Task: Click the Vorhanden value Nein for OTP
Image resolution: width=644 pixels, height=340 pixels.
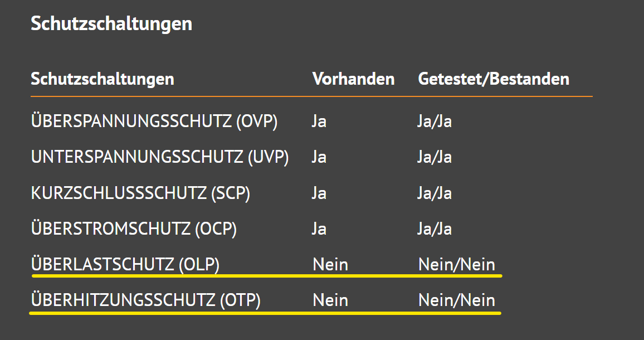Action: tap(330, 300)
